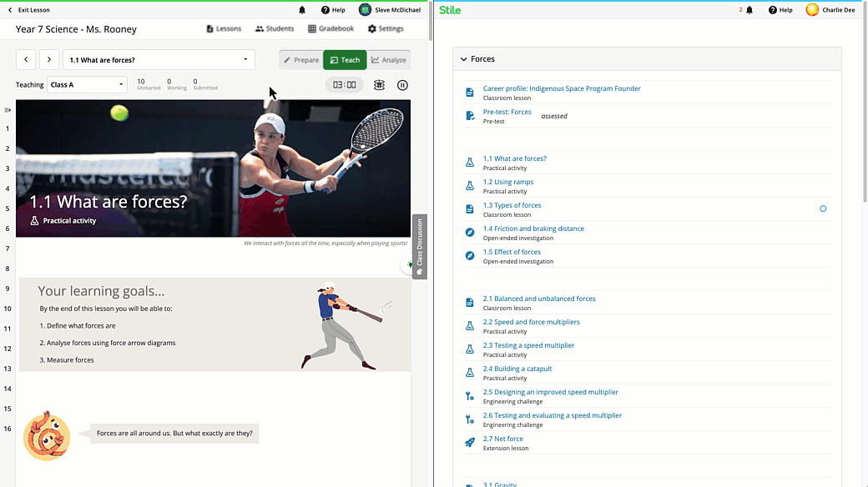Open class Settings
The image size is (868, 487).
[x=386, y=29]
